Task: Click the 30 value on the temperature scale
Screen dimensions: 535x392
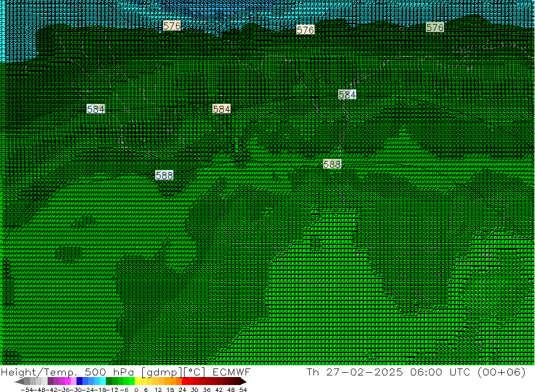Action: tap(195, 390)
